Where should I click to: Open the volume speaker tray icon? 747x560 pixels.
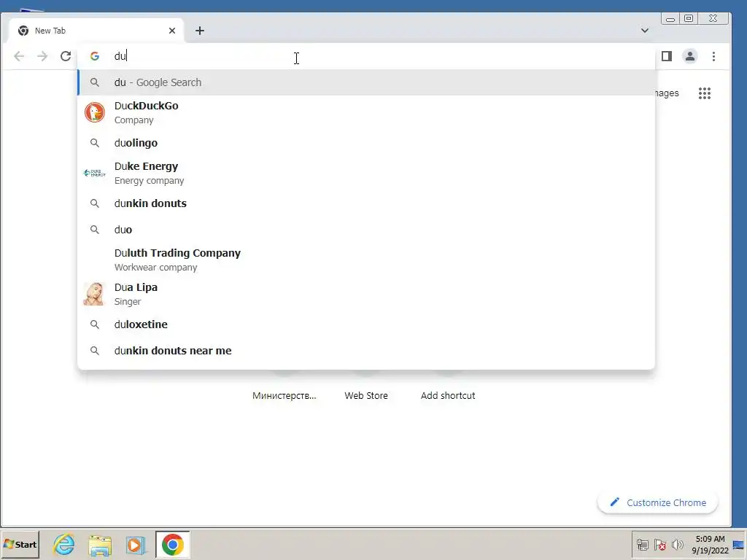[678, 544]
